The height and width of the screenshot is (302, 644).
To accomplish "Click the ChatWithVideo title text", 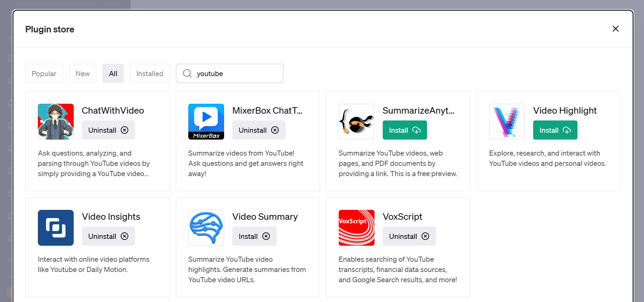I will point(113,111).
